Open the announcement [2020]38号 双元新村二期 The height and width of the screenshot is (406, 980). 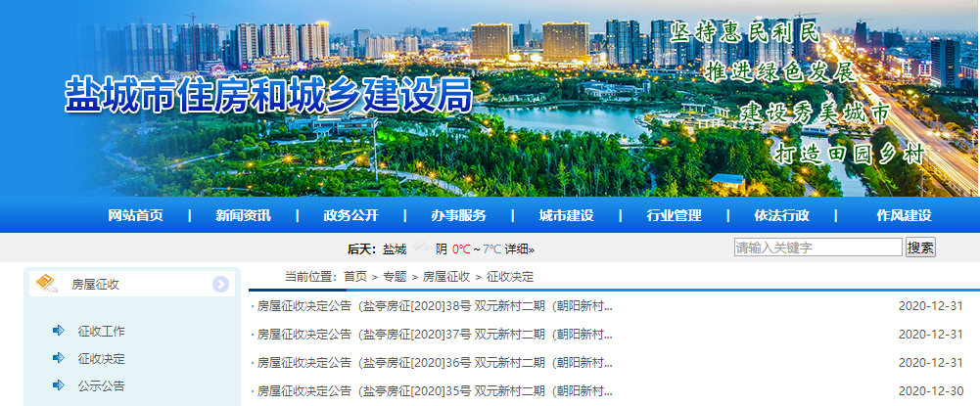(435, 306)
